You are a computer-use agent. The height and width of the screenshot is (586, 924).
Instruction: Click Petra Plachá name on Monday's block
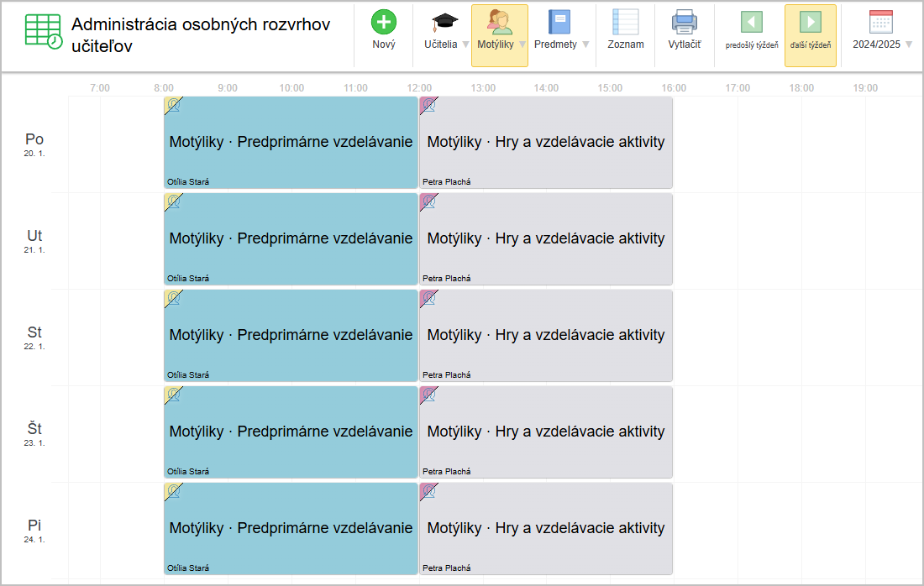pos(447,182)
